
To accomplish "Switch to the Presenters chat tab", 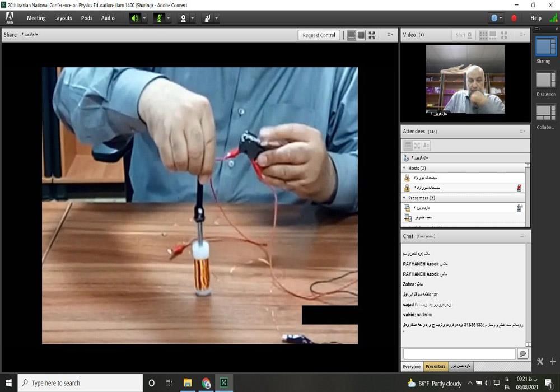I will [435, 367].
